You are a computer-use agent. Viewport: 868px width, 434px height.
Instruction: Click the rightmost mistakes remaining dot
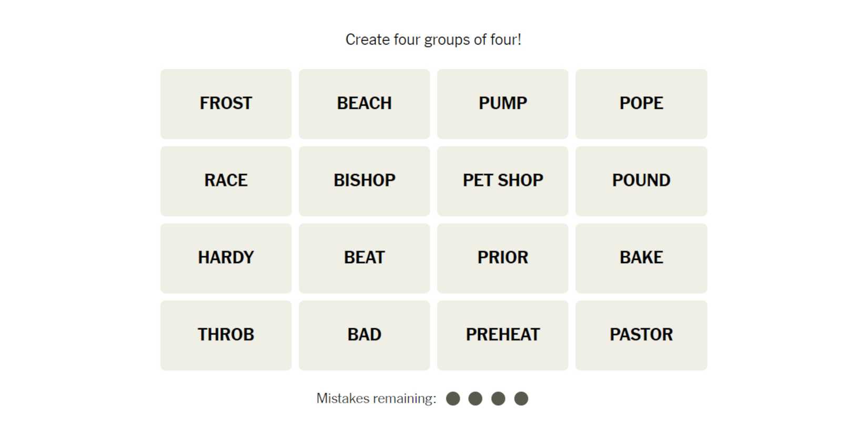click(521, 399)
